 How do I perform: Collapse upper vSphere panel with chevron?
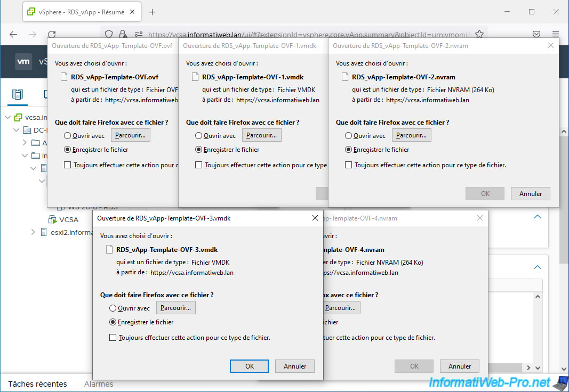pos(538,217)
